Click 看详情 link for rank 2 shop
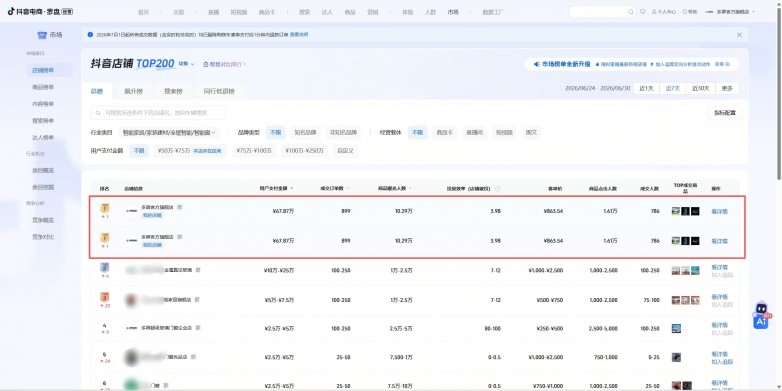Viewport: 782px width, 391px height. pyautogui.click(x=719, y=267)
